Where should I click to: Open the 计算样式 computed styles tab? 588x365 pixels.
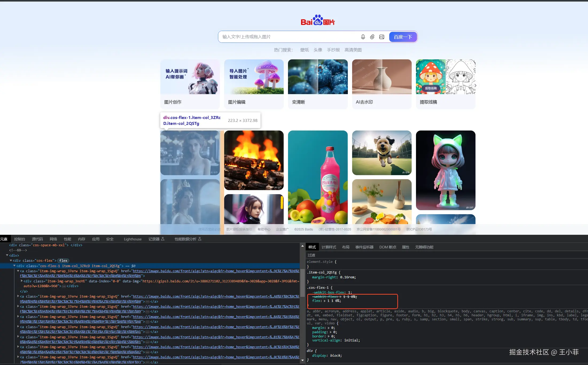click(x=329, y=247)
